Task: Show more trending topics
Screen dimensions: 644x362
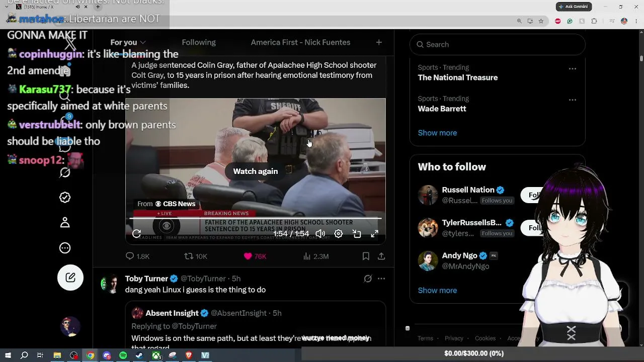Action: point(437,133)
